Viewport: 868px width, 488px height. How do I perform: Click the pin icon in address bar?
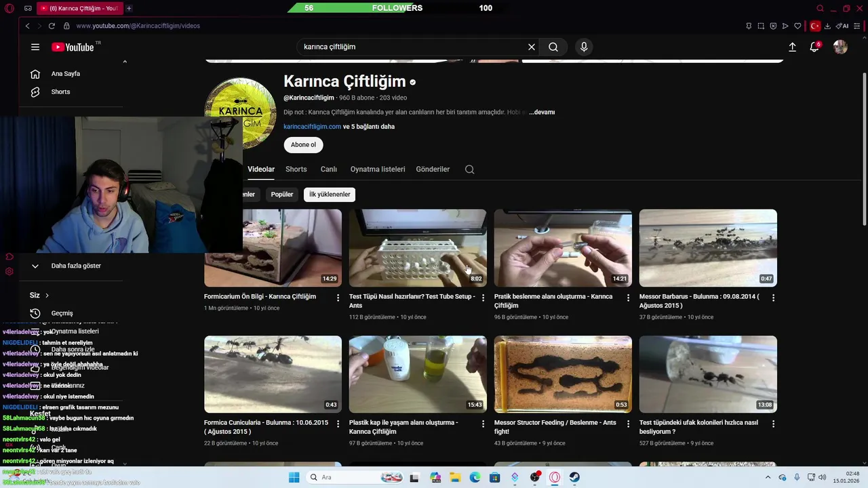pyautogui.click(x=749, y=26)
